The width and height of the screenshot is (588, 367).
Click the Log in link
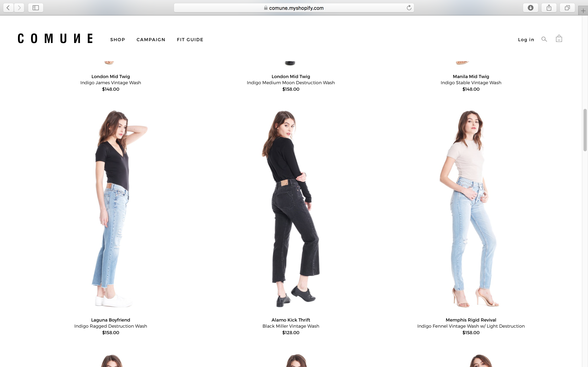click(526, 40)
